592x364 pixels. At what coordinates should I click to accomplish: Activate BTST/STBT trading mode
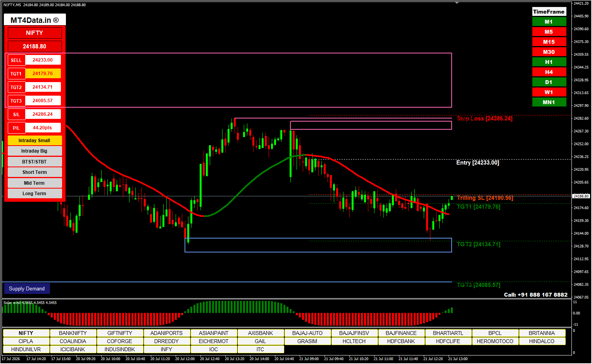pos(35,162)
